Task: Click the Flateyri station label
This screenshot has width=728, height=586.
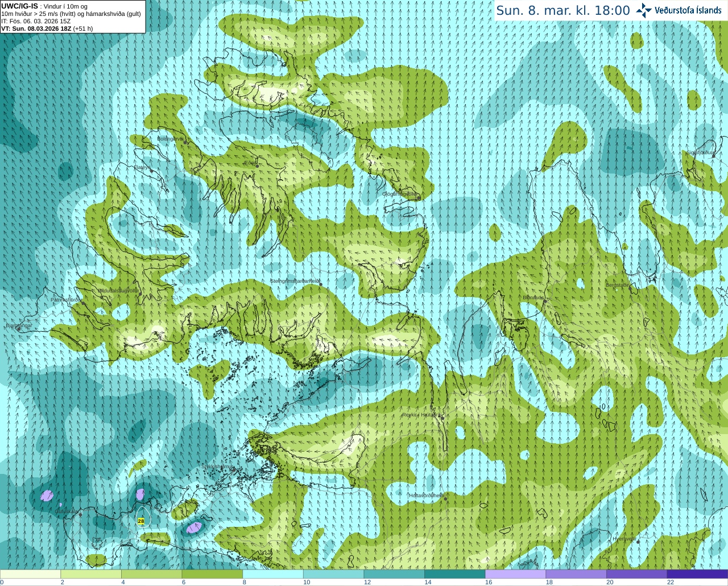Action: [142, 167]
